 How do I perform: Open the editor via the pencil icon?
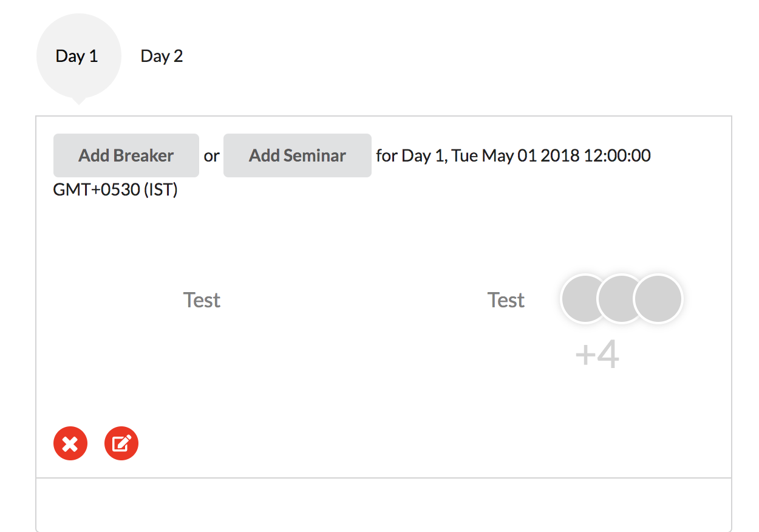(x=121, y=443)
